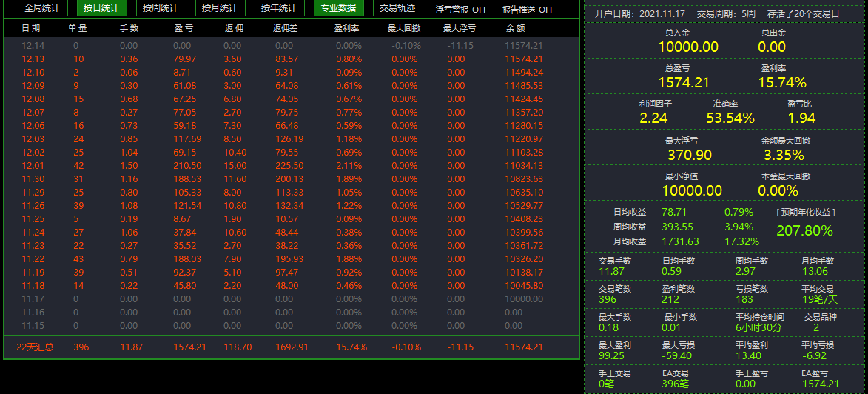The height and width of the screenshot is (394, 868).
Task: Click the 预期年化收益 value 207.80%
Action: 804,230
